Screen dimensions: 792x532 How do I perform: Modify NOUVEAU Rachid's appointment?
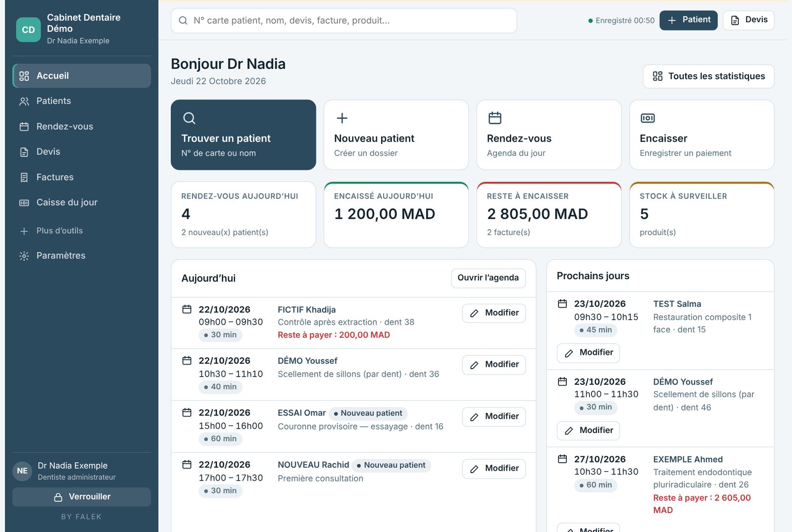(494, 469)
